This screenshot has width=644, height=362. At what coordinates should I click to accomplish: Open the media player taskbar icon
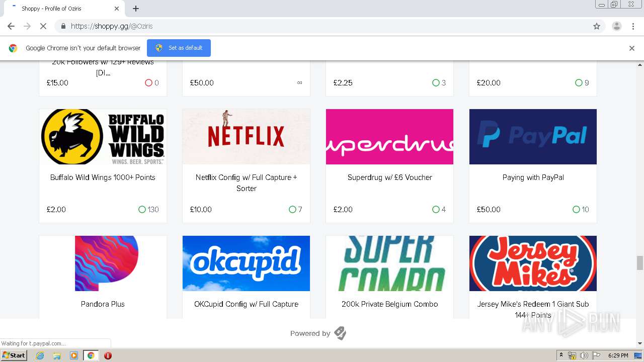coord(73,355)
